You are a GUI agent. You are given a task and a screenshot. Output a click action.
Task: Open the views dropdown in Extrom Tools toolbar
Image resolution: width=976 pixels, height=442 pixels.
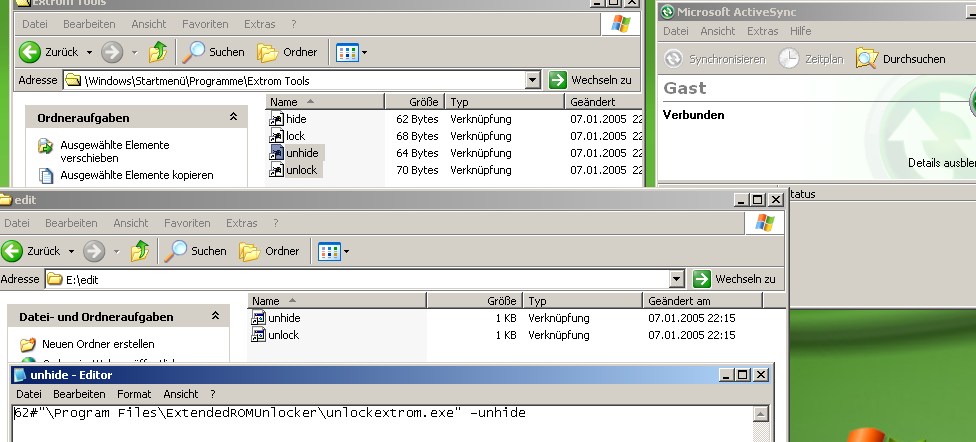click(x=351, y=52)
